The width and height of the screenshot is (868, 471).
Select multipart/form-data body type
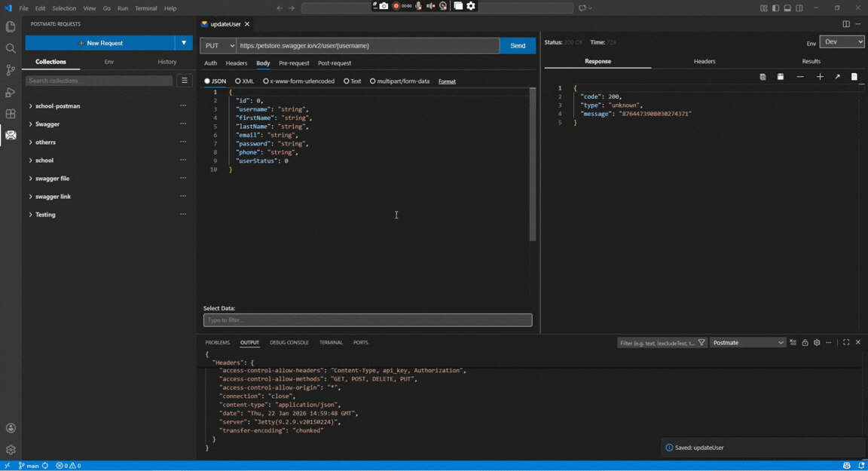(372, 81)
